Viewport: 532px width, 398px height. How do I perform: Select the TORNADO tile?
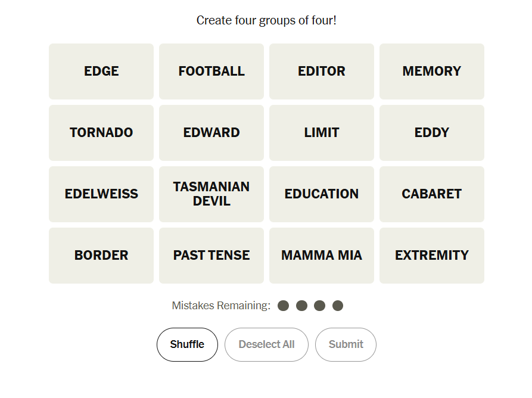(101, 133)
